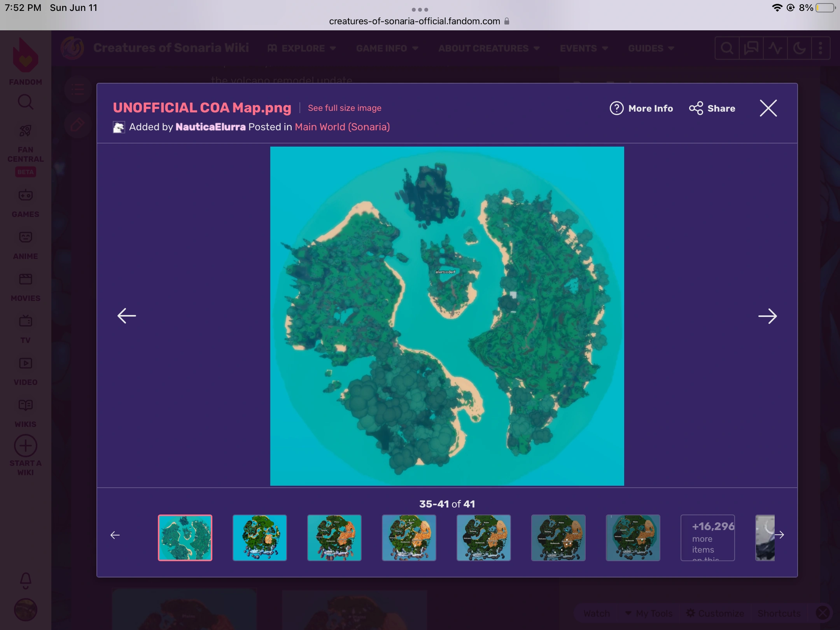Expand the Game Info dropdown menu
The width and height of the screenshot is (840, 630).
(x=387, y=48)
